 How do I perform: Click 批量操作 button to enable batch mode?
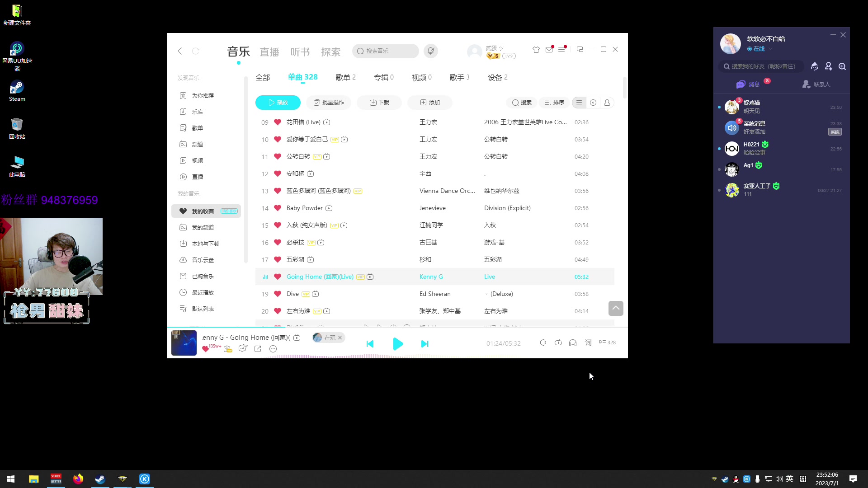pyautogui.click(x=329, y=103)
